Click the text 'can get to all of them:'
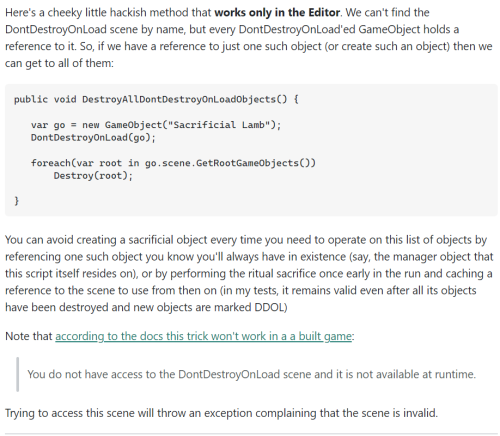The width and height of the screenshot is (500, 436). pos(59,63)
